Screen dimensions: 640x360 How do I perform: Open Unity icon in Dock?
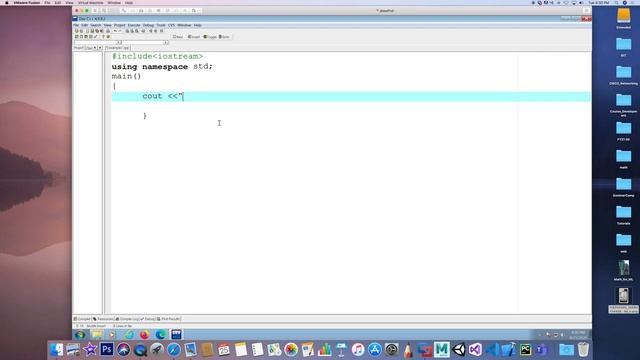click(x=458, y=350)
